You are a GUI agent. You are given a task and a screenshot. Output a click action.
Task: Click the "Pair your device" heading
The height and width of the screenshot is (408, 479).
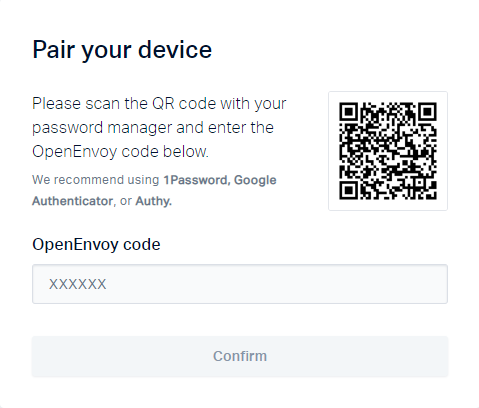[x=122, y=50]
